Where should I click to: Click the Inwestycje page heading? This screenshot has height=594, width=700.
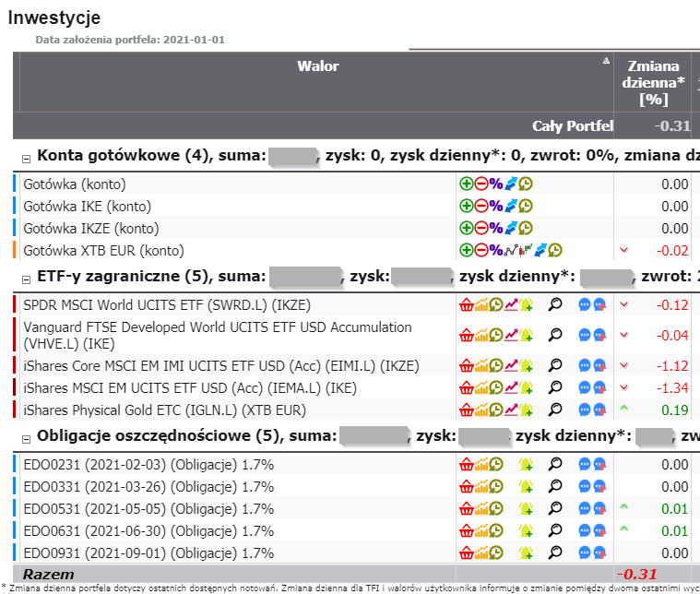[54, 18]
